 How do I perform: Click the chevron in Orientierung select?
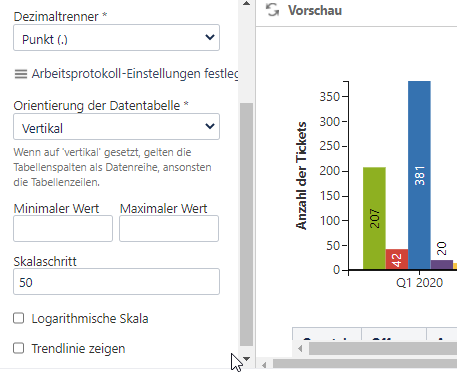[210, 126]
